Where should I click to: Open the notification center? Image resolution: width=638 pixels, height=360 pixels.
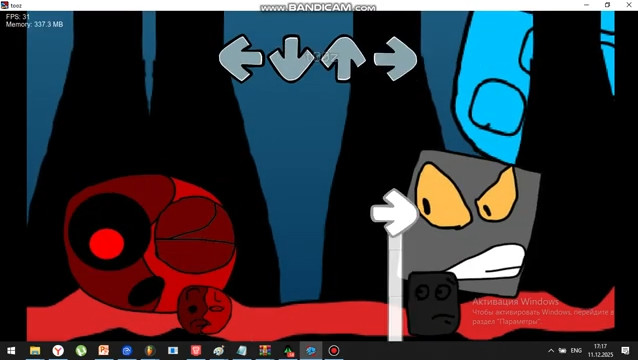pos(625,351)
